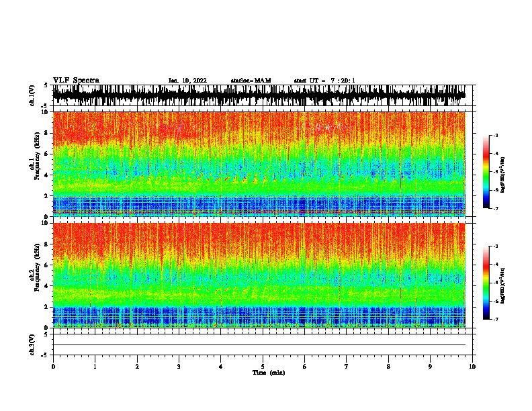Image resolution: width=532 pixels, height=411 pixels.
Task: Click the ch.2 color bar log(PSD) label
Action: click(503, 285)
